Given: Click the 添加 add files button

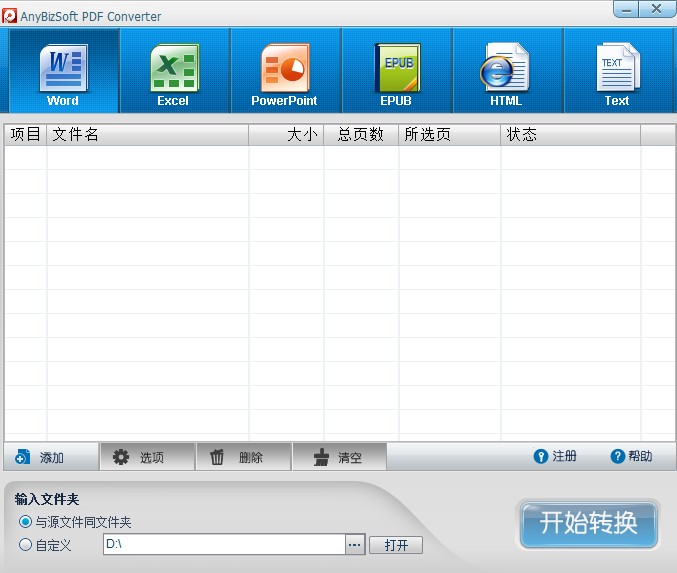Looking at the screenshot, I should click(x=51, y=457).
